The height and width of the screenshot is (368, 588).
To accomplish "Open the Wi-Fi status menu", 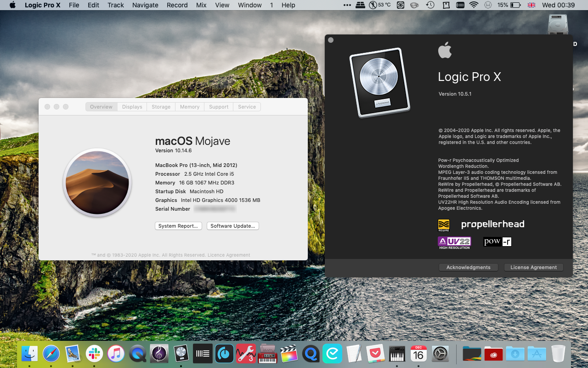I will [x=474, y=5].
